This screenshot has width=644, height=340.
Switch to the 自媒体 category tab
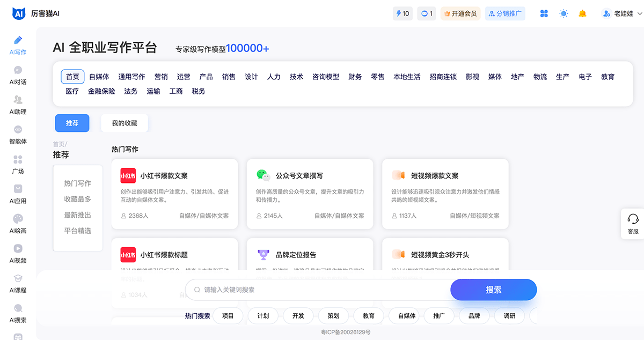[x=99, y=77]
